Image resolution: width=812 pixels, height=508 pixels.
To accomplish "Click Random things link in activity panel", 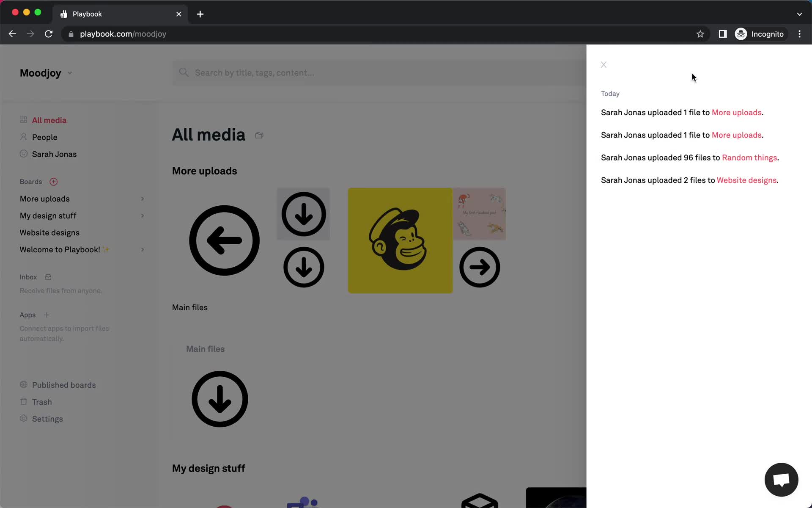I will click(x=749, y=157).
